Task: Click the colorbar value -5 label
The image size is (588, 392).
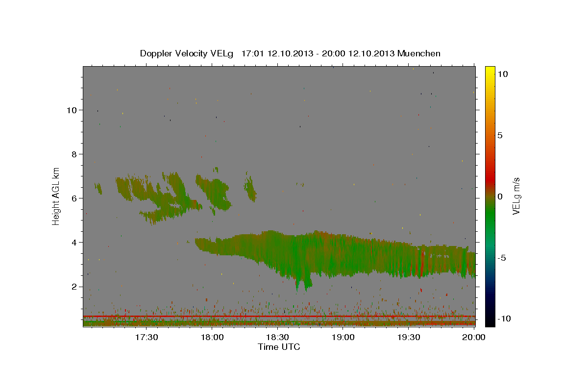Action: pyautogui.click(x=501, y=258)
